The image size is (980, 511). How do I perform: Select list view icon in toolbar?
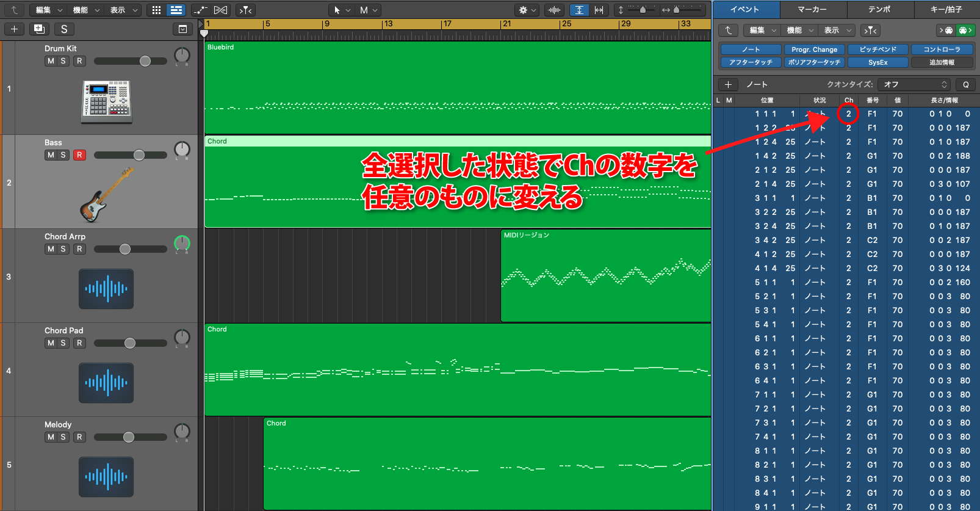point(176,10)
